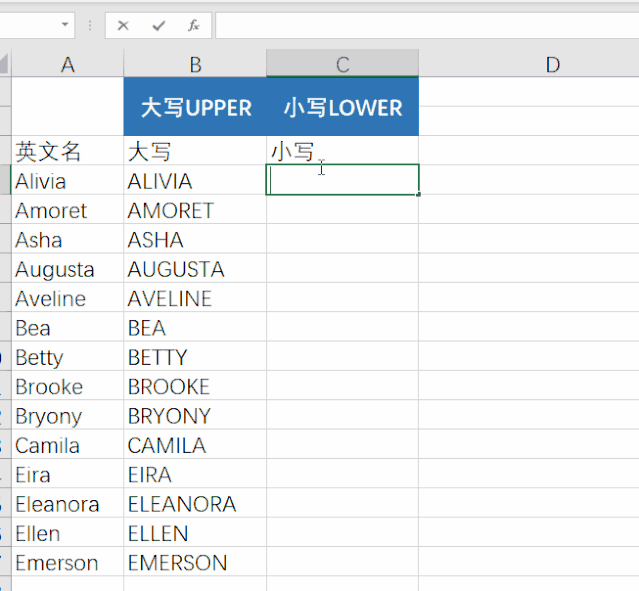
Task: Expand the Name Box dropdown arrow
Action: click(x=65, y=24)
